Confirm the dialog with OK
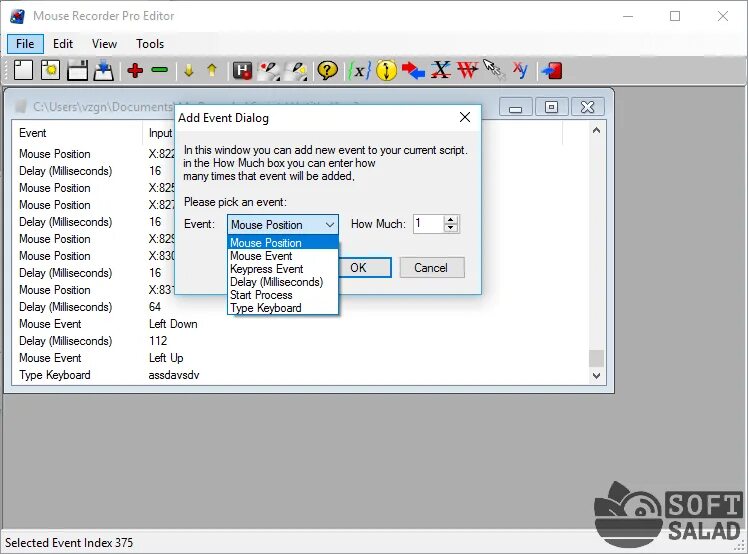748x554 pixels. coord(365,268)
